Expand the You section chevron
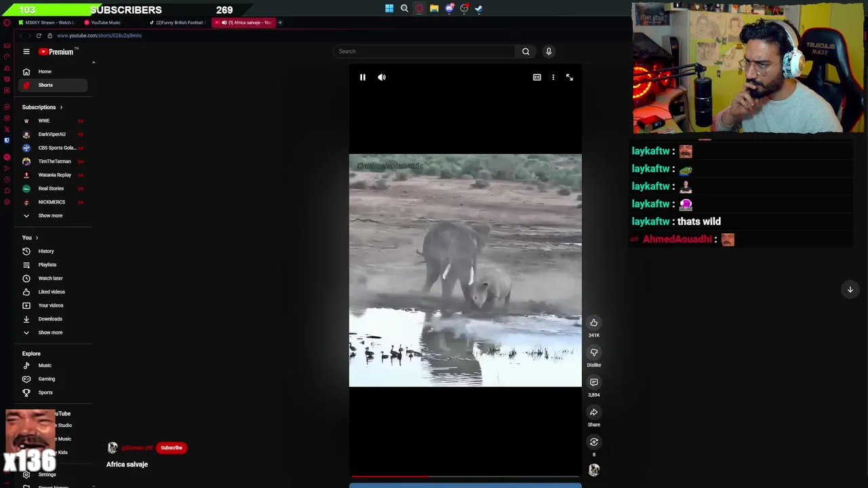 pyautogui.click(x=37, y=238)
